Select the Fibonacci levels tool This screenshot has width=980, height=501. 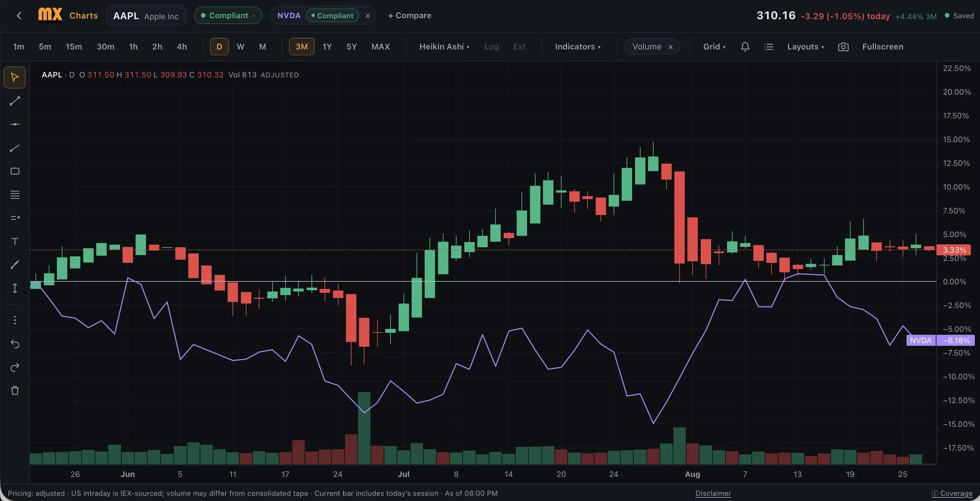(15, 195)
